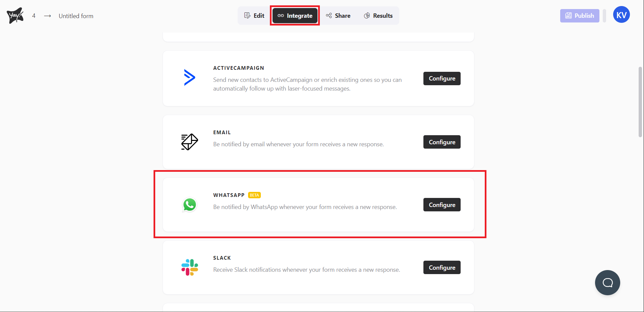This screenshot has width=644, height=312.
Task: Click the Slack integration icon
Action: 189,267
